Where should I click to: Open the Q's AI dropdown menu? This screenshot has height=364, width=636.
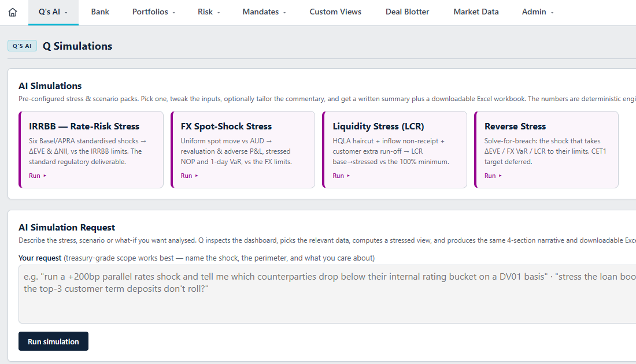53,12
